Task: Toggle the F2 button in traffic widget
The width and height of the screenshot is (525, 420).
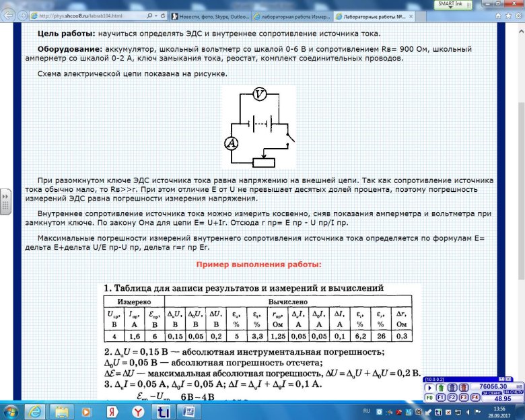Action: click(452, 397)
